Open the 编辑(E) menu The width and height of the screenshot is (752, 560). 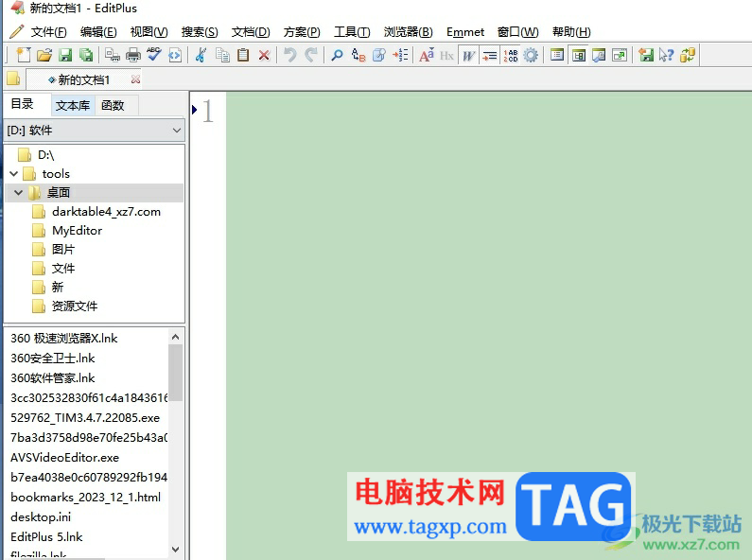pyautogui.click(x=98, y=32)
